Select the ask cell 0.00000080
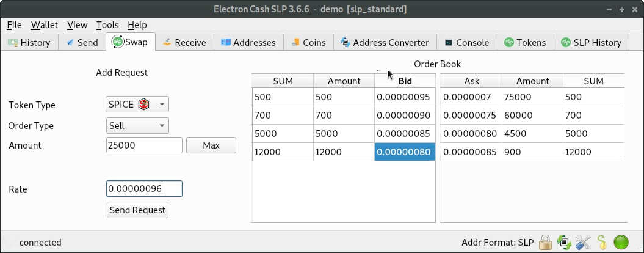The width and height of the screenshot is (644, 253). 471,134
